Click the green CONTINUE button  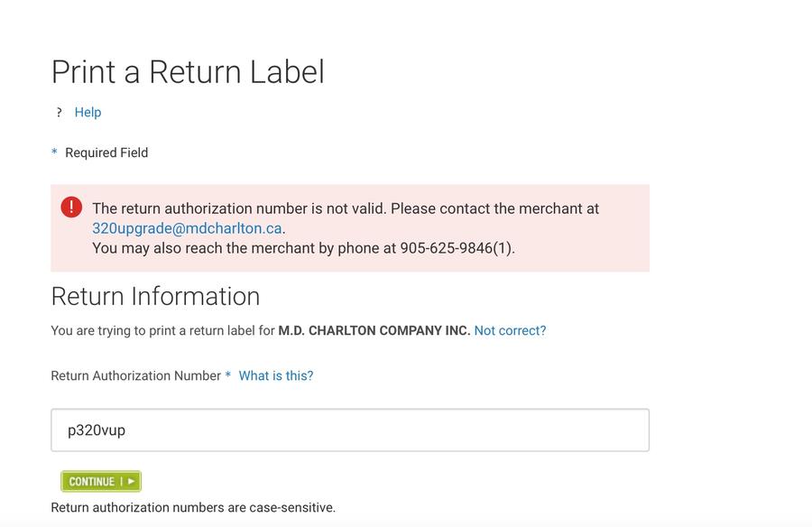coord(101,481)
